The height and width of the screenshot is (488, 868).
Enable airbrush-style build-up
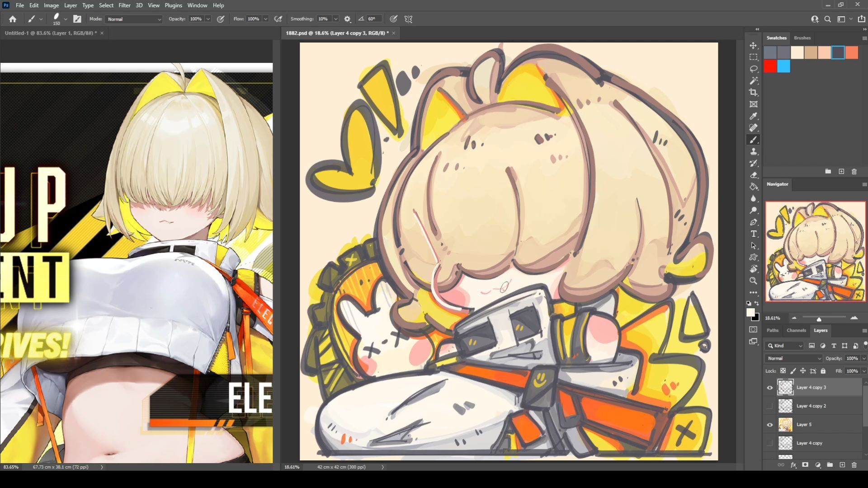pyautogui.click(x=278, y=19)
